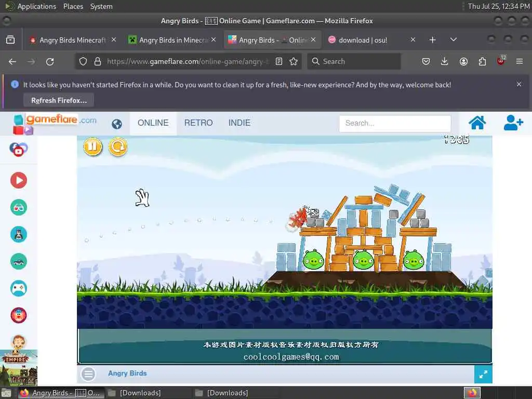Open the 3D glasses sidebar category
Screen dimensions: 532x399
coord(19,207)
